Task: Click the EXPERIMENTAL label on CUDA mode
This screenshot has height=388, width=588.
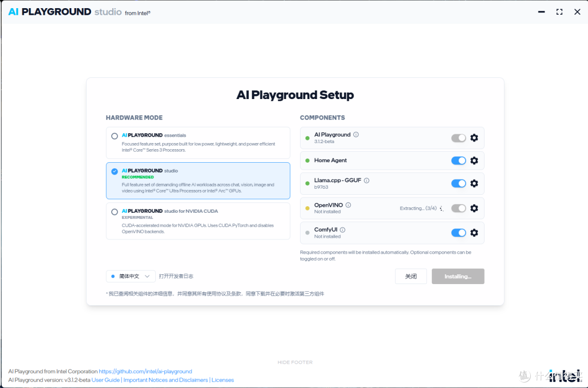Action: 137,218
